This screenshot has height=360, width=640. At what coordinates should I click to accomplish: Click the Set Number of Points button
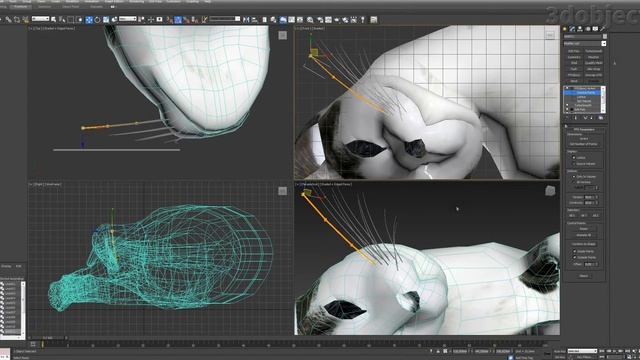[x=584, y=144]
